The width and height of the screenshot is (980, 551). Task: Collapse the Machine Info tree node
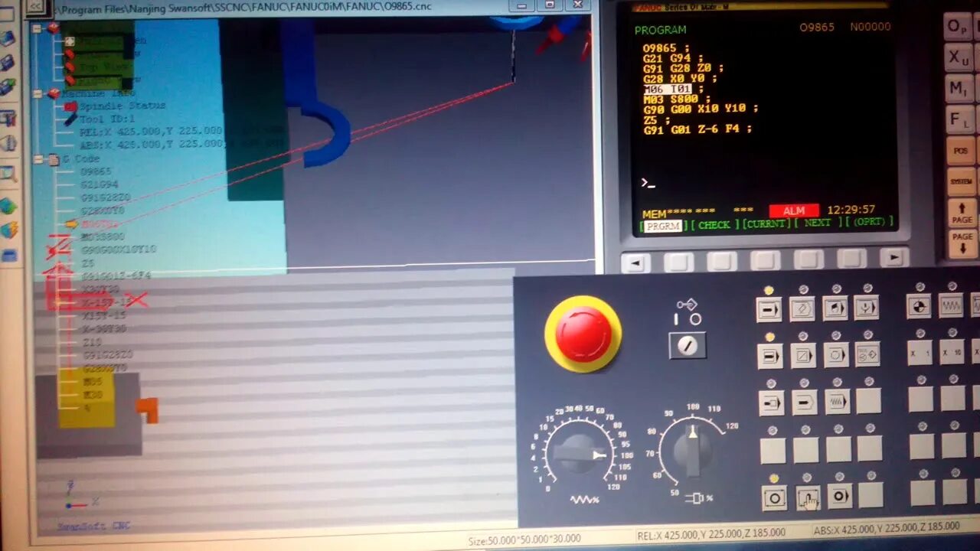(x=38, y=93)
